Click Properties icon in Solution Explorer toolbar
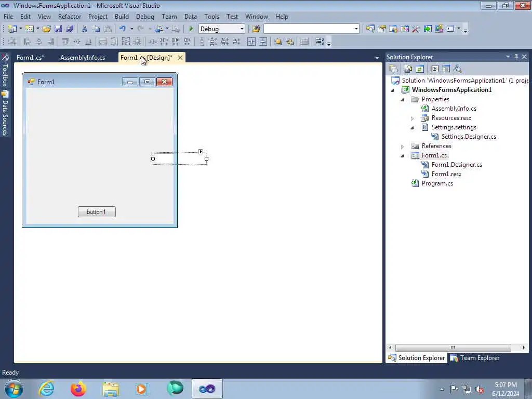The image size is (532, 399). tap(393, 69)
